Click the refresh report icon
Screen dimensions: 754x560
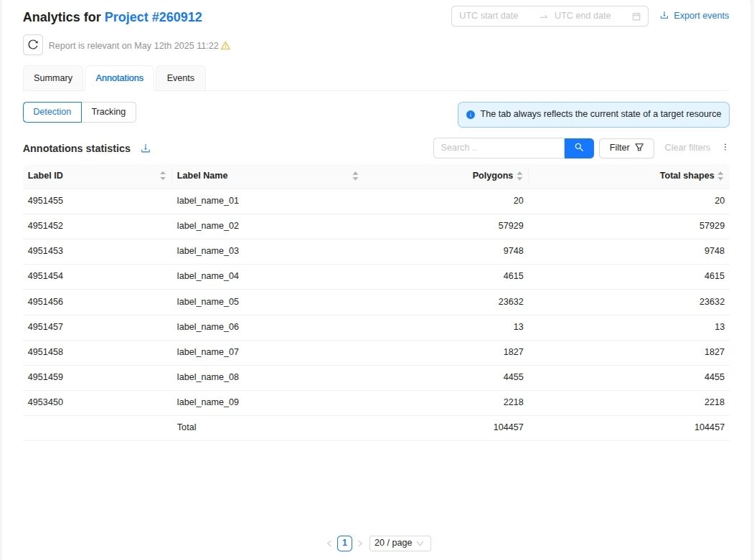click(x=33, y=45)
